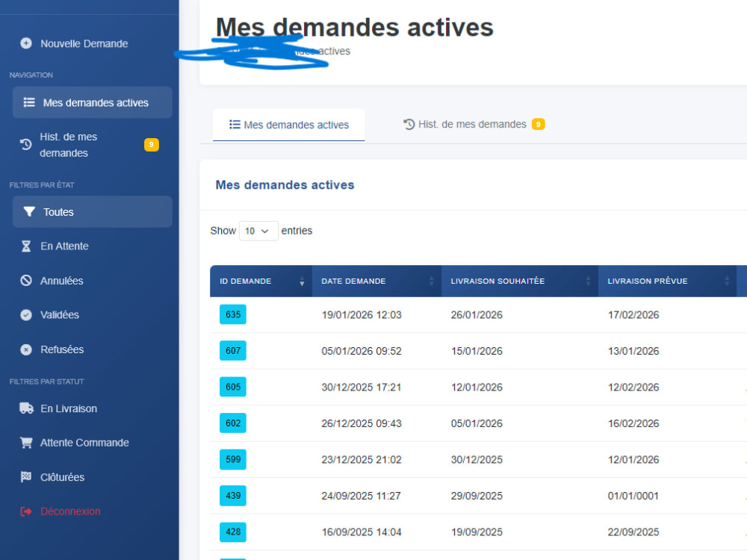Click planned delivery 17/02/2026
This screenshot has height=560, width=747.
633,315
